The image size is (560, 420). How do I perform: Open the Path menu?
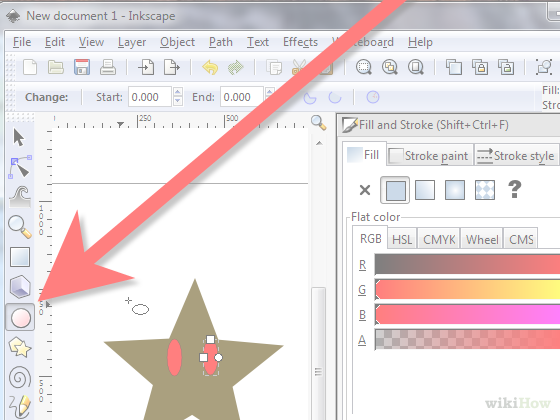(220, 42)
